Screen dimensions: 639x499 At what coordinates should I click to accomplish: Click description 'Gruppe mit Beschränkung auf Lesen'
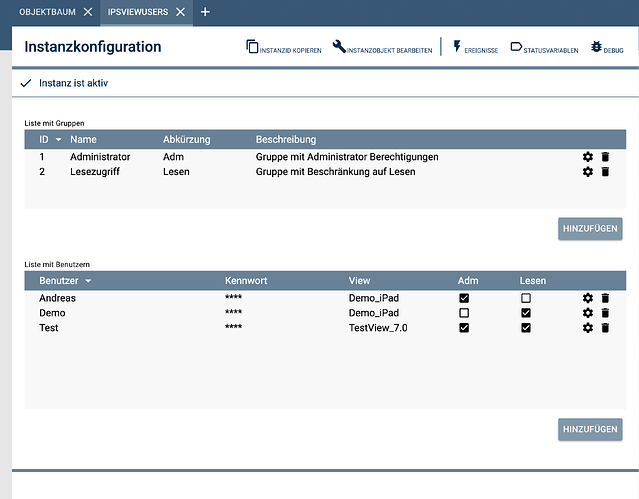[335, 172]
